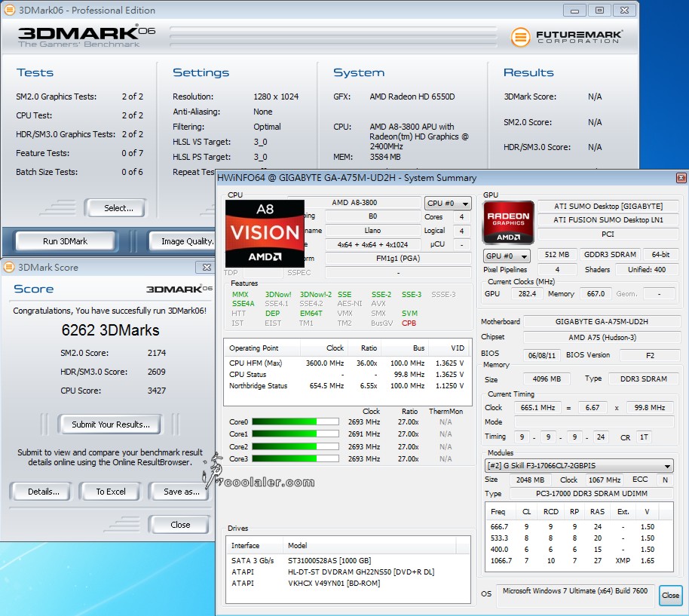
Task: Click Close button in 3DMark Score window
Action: (x=180, y=525)
